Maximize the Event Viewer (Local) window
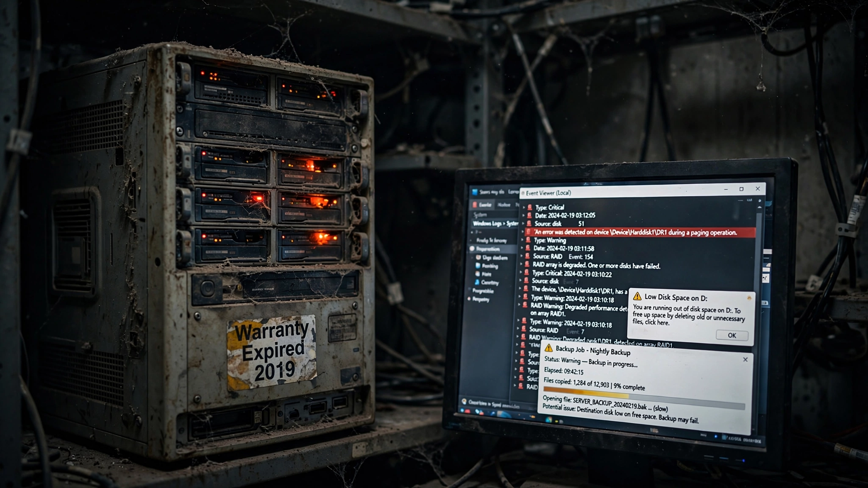The image size is (868, 488). pos(741,189)
